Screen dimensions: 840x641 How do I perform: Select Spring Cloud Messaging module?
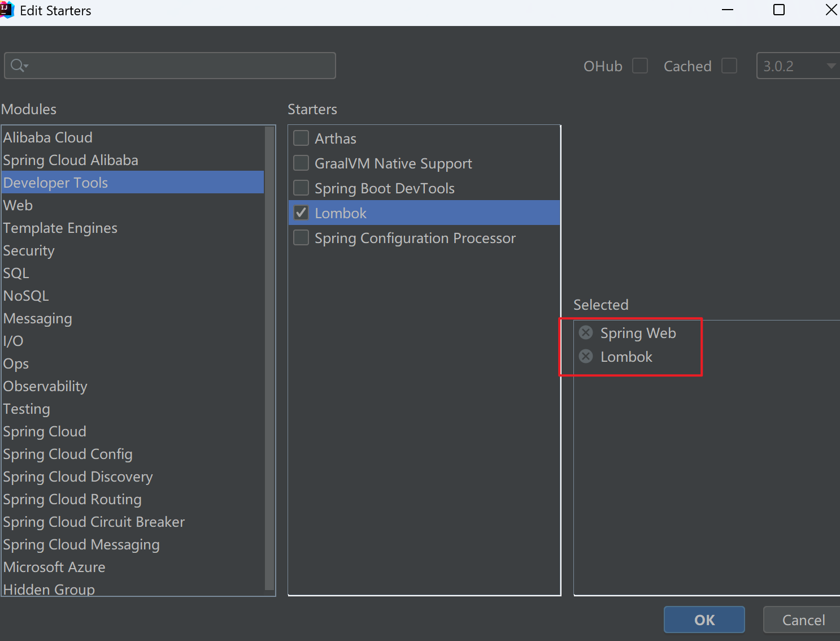pyautogui.click(x=133, y=544)
